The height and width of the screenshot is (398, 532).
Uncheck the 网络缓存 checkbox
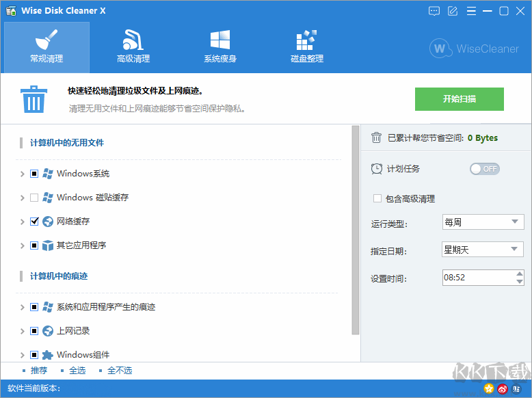coord(34,222)
